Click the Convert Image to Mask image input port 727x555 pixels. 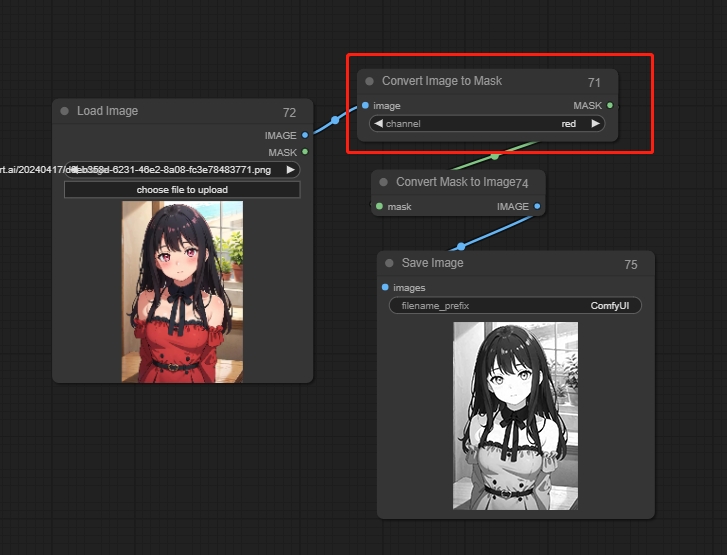point(366,105)
